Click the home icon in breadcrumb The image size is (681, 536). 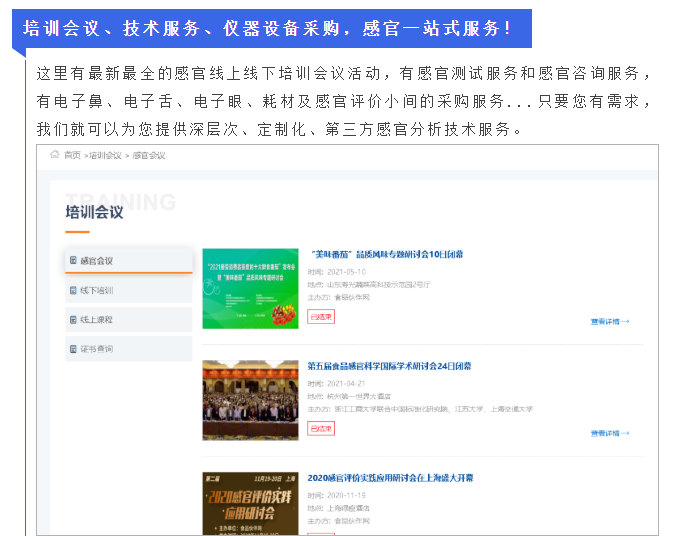click(55, 155)
